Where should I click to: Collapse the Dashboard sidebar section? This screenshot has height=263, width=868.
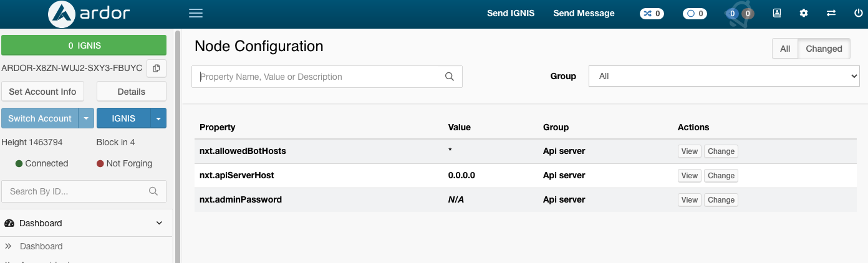[159, 223]
